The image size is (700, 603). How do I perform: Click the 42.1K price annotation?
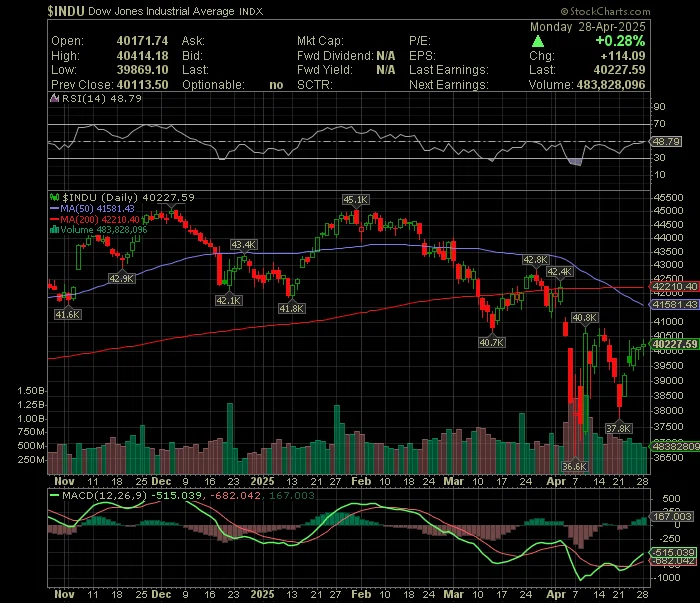coord(229,301)
